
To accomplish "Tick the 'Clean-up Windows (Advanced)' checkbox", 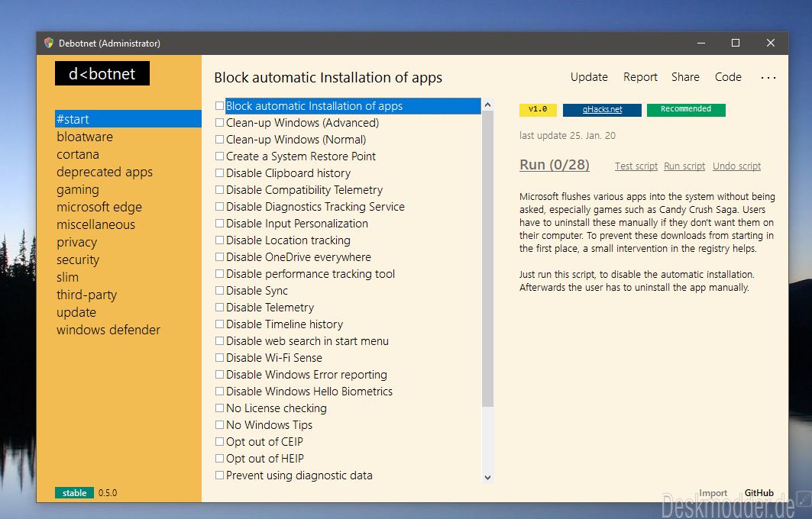I will [x=219, y=123].
